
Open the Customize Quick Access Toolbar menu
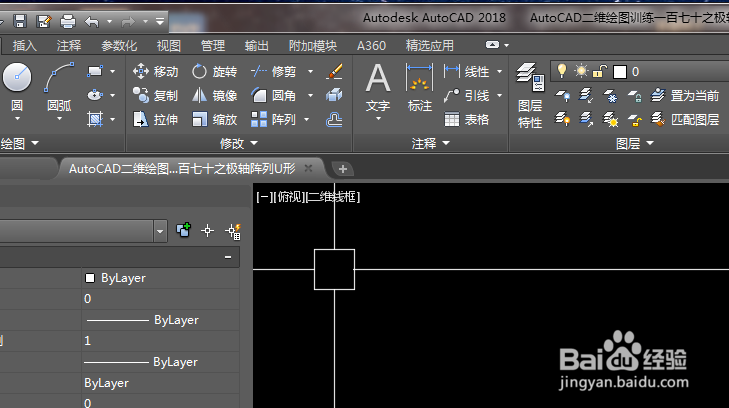click(x=159, y=21)
